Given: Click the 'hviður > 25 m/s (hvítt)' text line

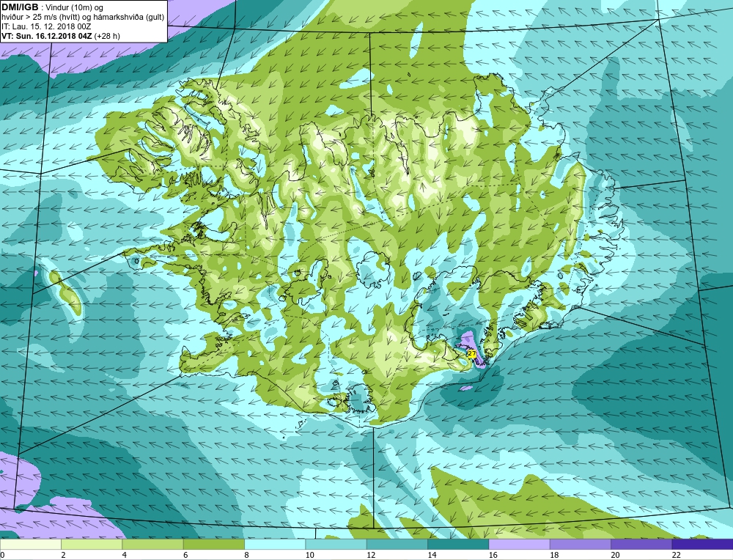Looking at the screenshot, I should point(40,18).
